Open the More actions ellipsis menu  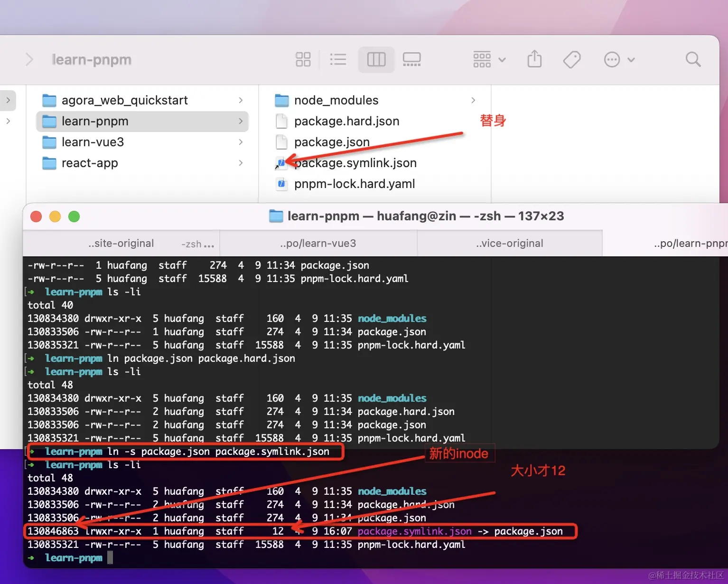click(619, 60)
